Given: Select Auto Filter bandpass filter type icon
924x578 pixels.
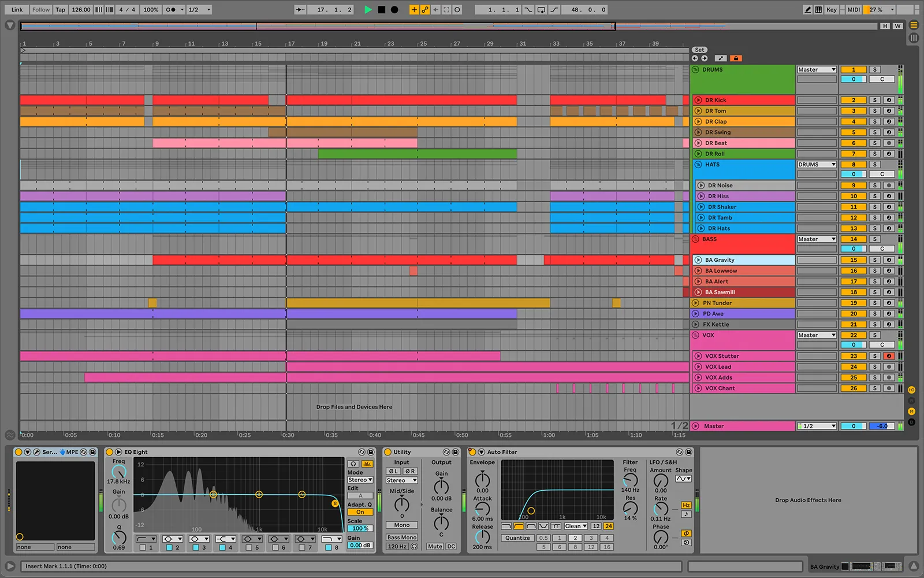Looking at the screenshot, I should point(531,527).
